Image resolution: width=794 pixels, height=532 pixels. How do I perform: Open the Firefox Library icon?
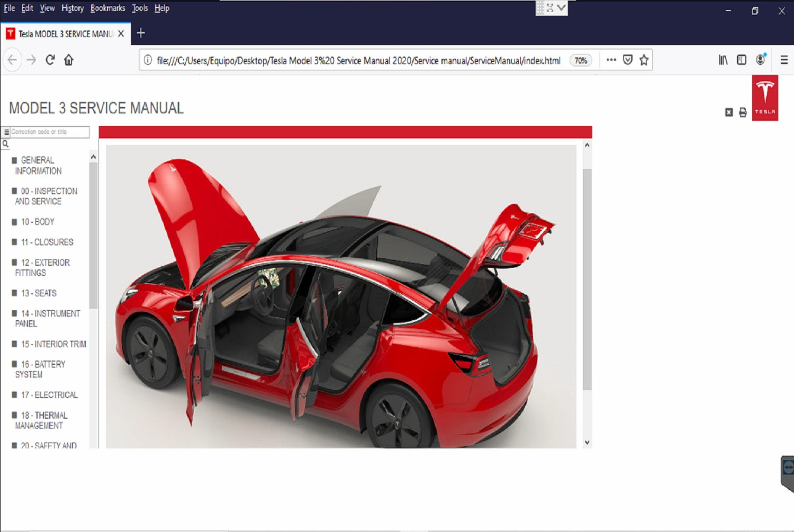click(723, 60)
